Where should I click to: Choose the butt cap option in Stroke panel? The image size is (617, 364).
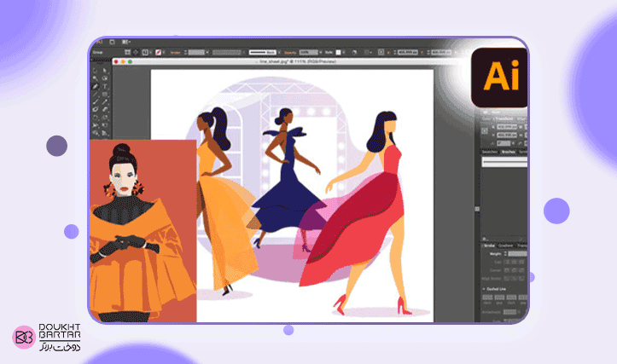pos(507,263)
